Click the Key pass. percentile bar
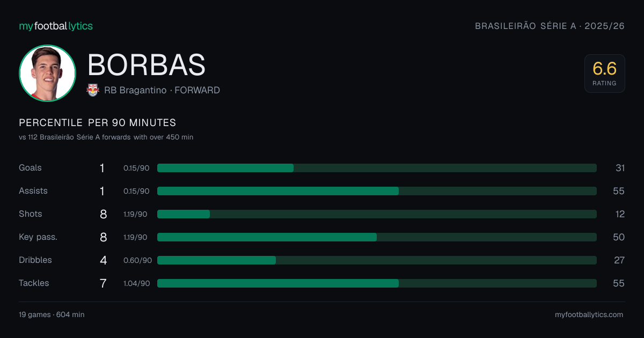 point(377,237)
